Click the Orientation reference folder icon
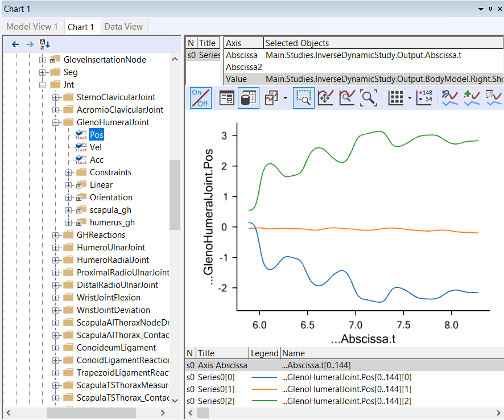The image size is (504, 420). pyautogui.click(x=81, y=197)
